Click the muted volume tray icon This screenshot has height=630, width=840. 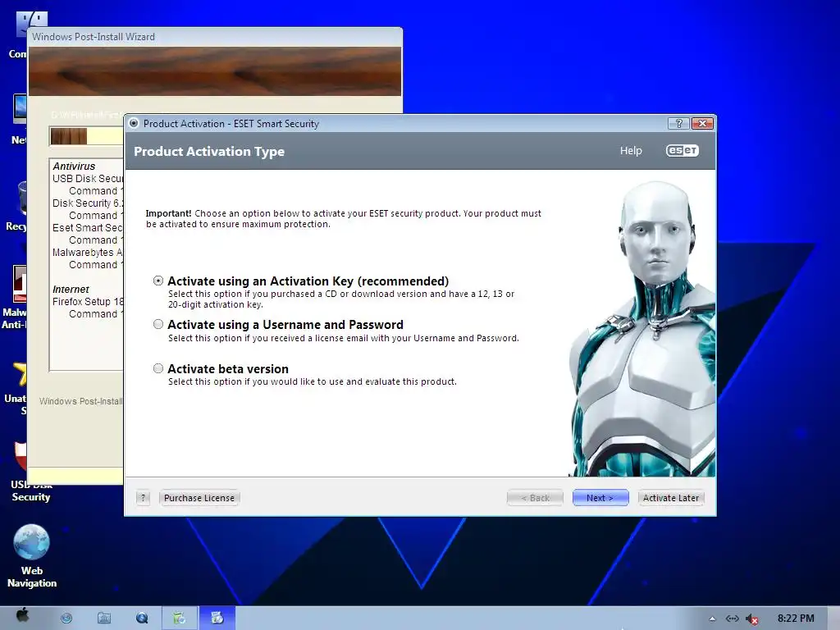tap(751, 619)
